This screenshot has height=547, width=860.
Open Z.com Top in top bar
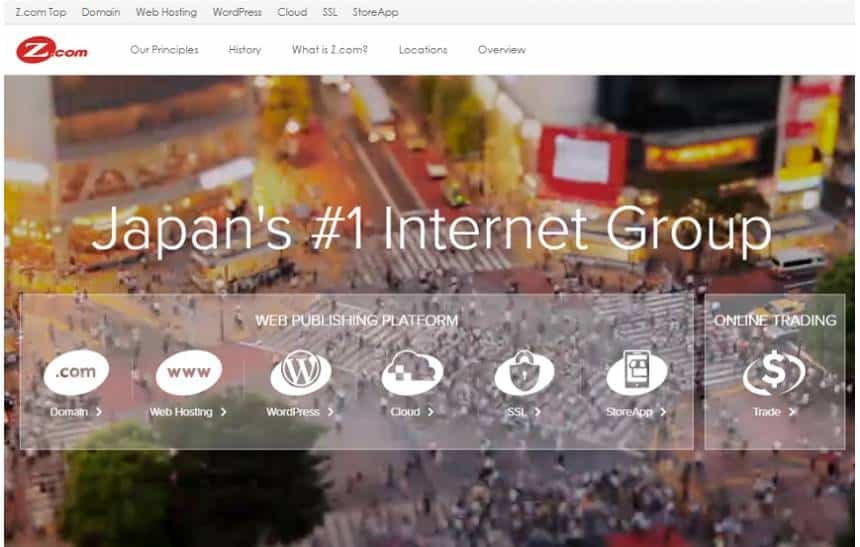click(41, 12)
